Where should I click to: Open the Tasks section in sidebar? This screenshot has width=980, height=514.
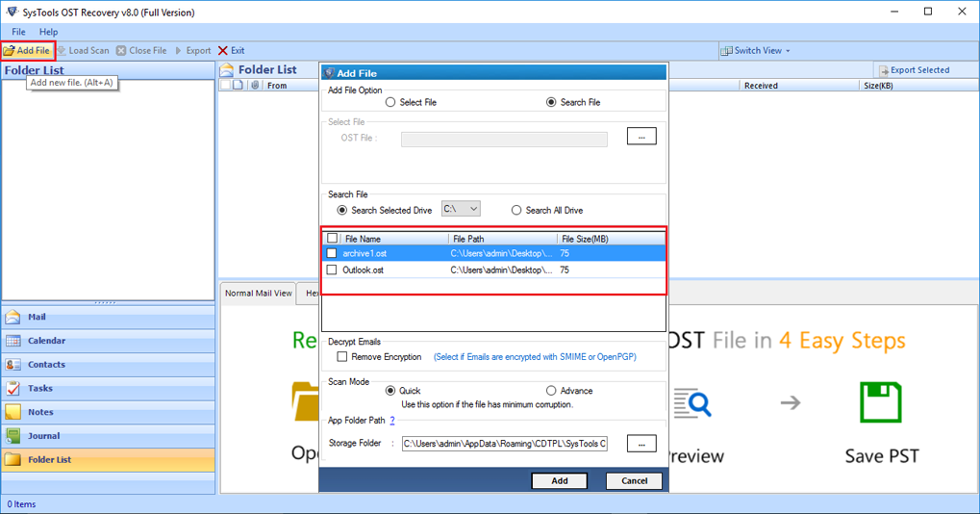pos(108,388)
